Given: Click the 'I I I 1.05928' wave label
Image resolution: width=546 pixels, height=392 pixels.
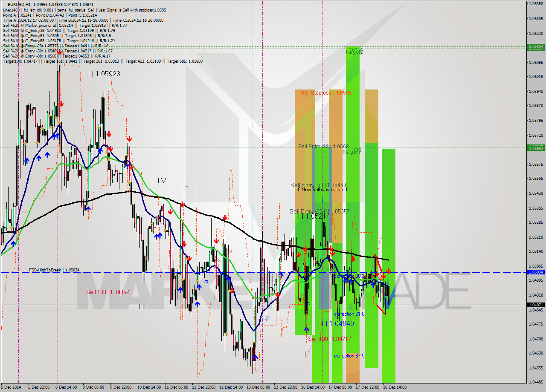Looking at the screenshot, I should click(x=102, y=74).
